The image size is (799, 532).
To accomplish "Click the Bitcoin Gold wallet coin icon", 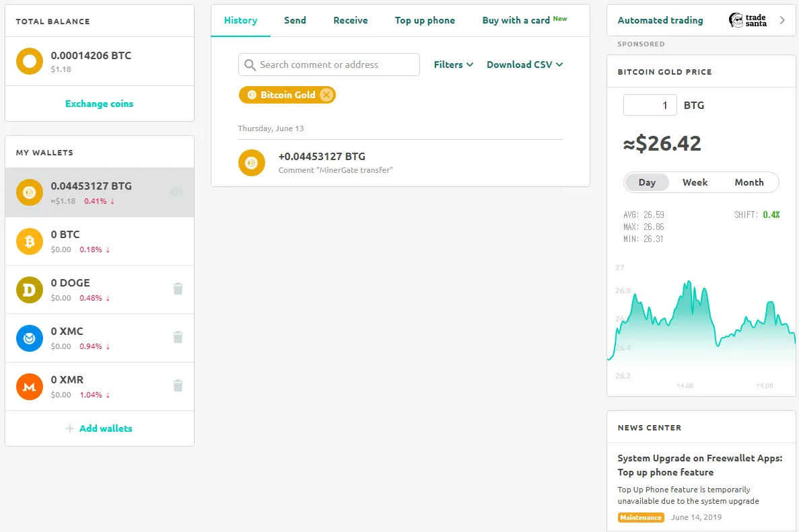I will coord(30,192).
